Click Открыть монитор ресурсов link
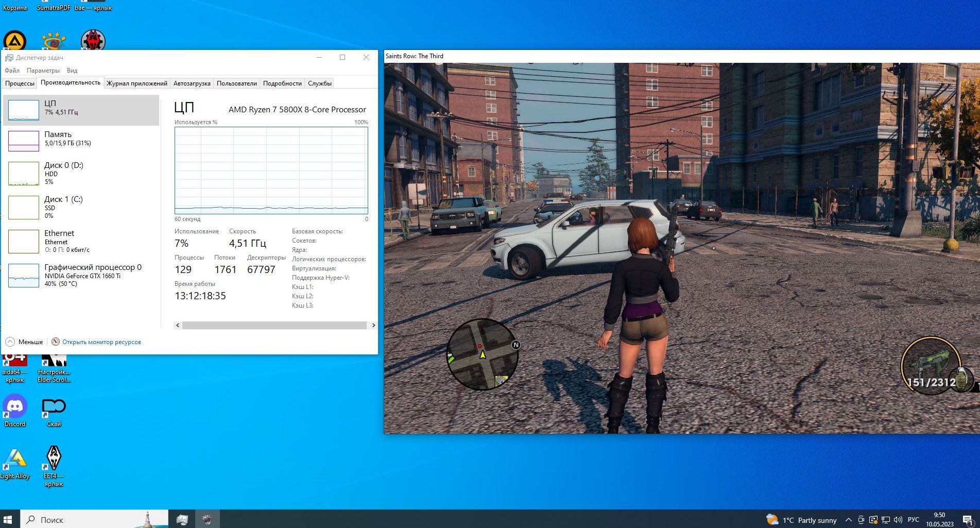Screen dimensions: 980x528 101,342
